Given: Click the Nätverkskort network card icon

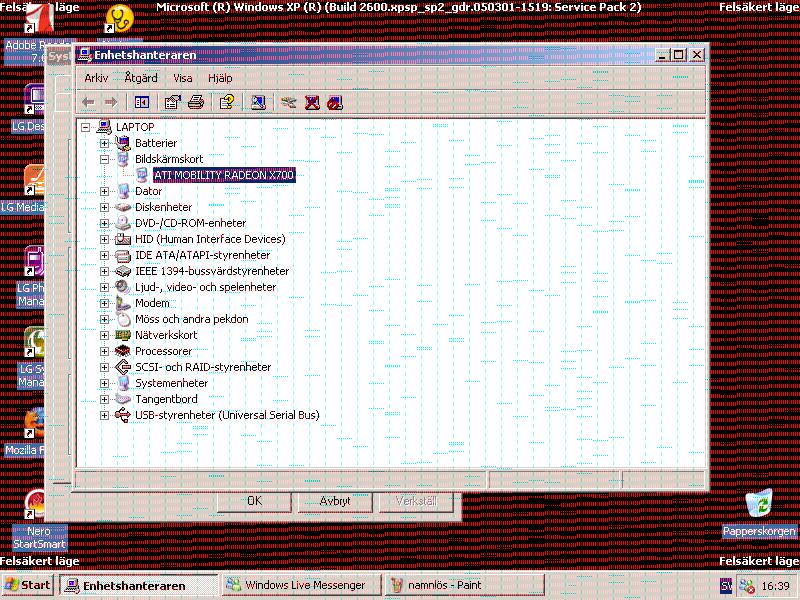Looking at the screenshot, I should pos(123,335).
